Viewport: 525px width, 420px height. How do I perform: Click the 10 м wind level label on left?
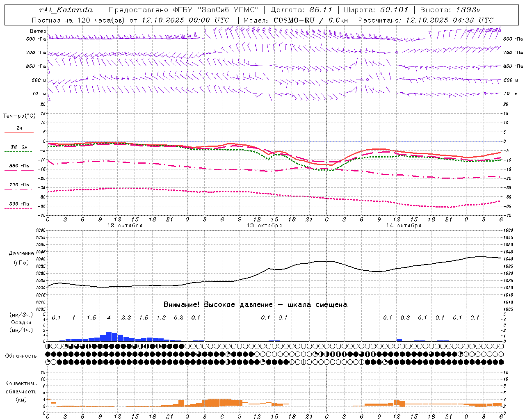[39, 94]
